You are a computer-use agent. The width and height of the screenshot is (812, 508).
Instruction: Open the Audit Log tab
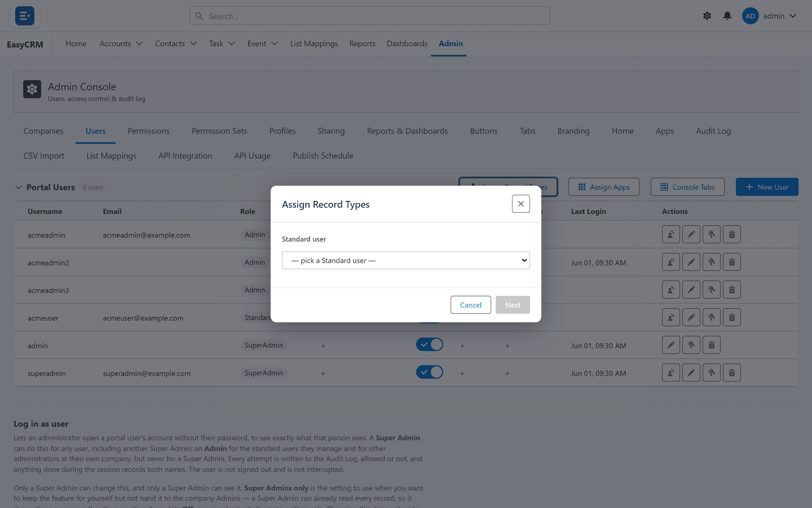[713, 131]
